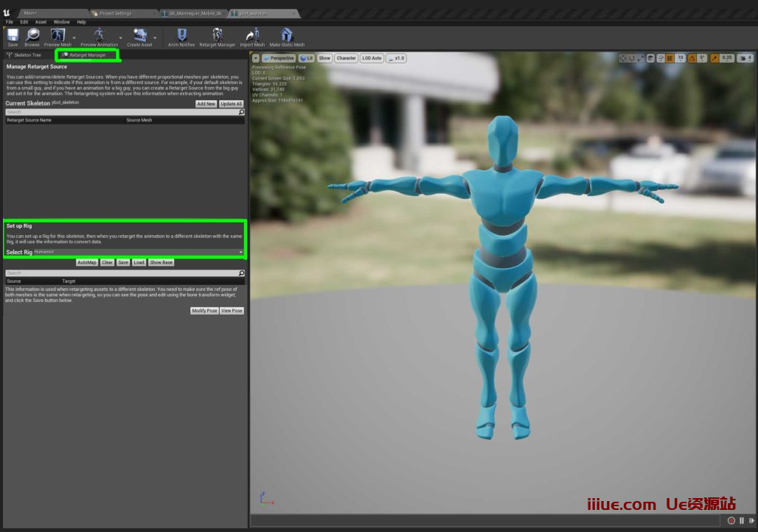Click the Modify Pose button
The image size is (758, 532).
click(204, 311)
